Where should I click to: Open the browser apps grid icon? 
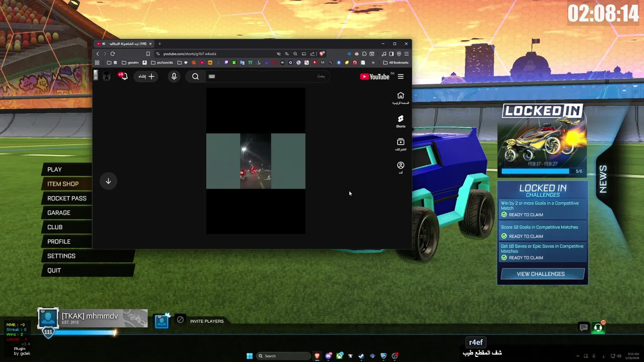pyautogui.click(x=97, y=63)
